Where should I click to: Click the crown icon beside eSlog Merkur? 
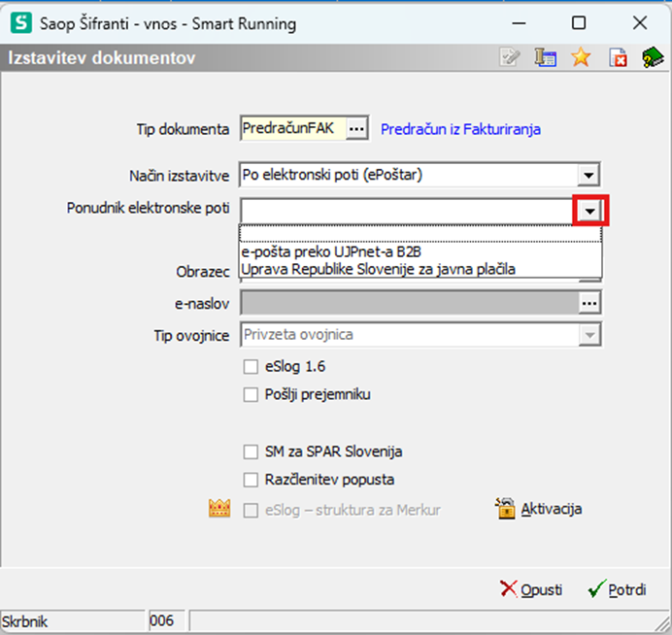point(219,509)
